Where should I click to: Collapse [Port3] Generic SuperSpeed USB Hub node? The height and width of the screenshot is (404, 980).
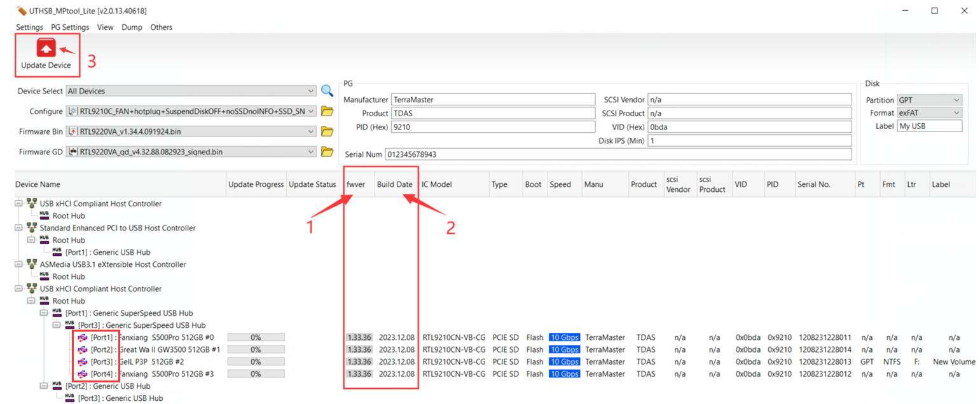click(57, 325)
